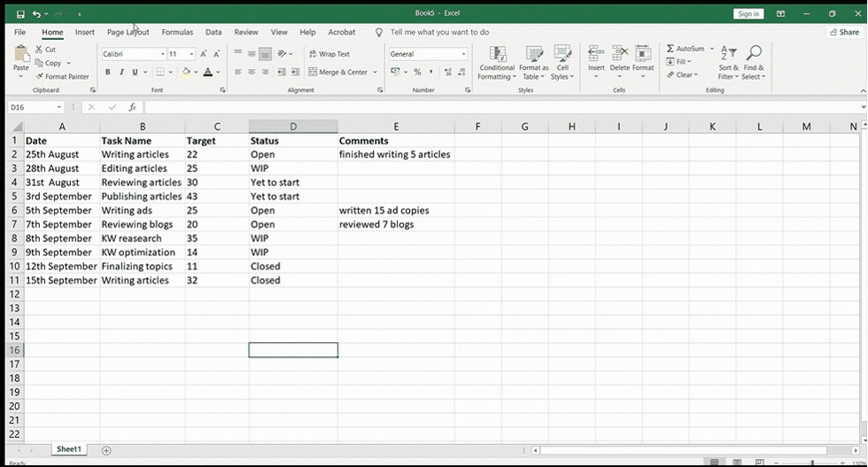The width and height of the screenshot is (868, 467).
Task: Add a new sheet with plus icon
Action: point(106,450)
